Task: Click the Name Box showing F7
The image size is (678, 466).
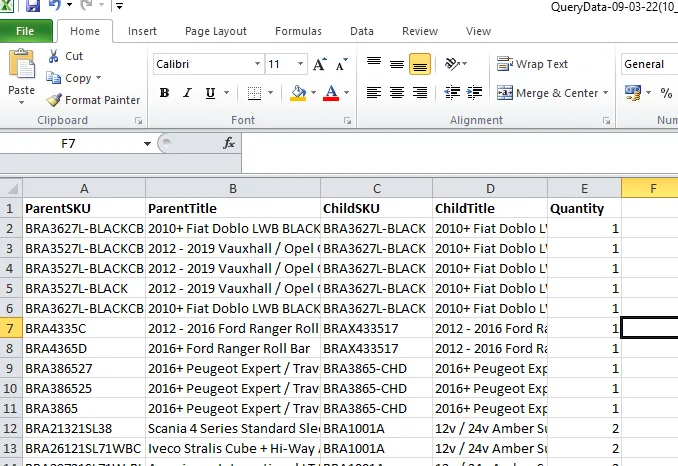Action: [69, 144]
